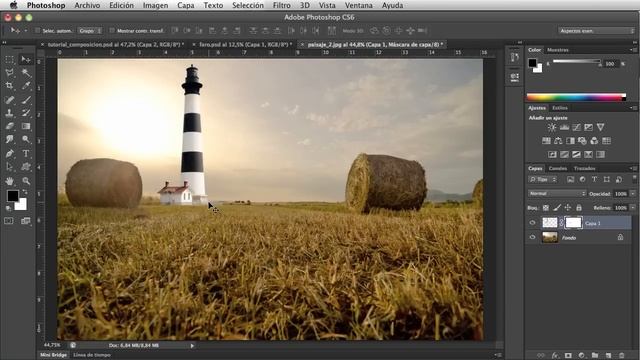Image resolution: width=640 pixels, height=360 pixels.
Task: Add a Vibrance adjustment
Action: point(600,127)
